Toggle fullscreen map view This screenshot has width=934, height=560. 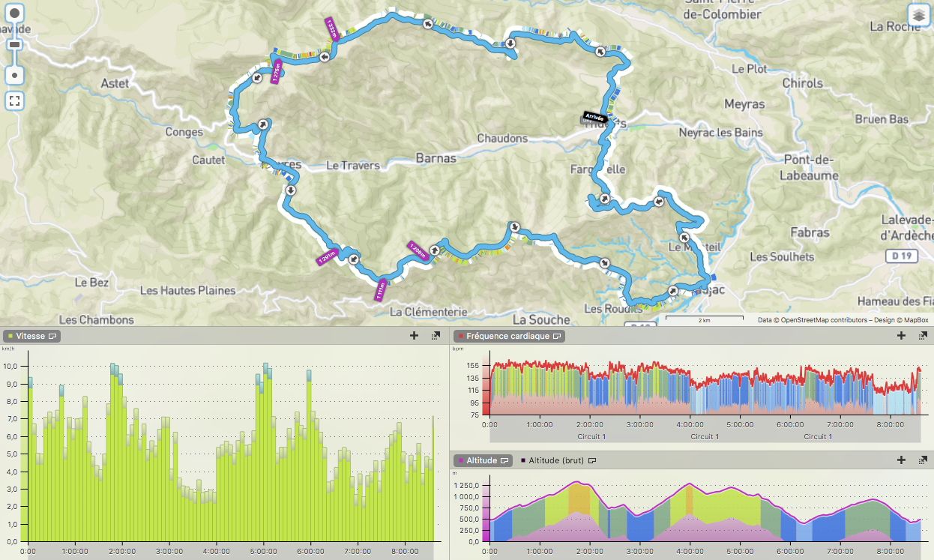click(x=14, y=100)
